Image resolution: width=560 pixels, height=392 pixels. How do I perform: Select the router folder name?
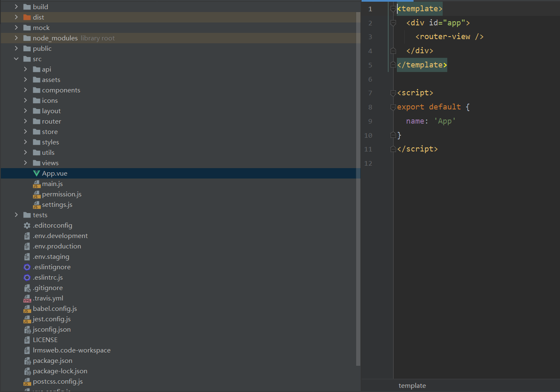[52, 122]
